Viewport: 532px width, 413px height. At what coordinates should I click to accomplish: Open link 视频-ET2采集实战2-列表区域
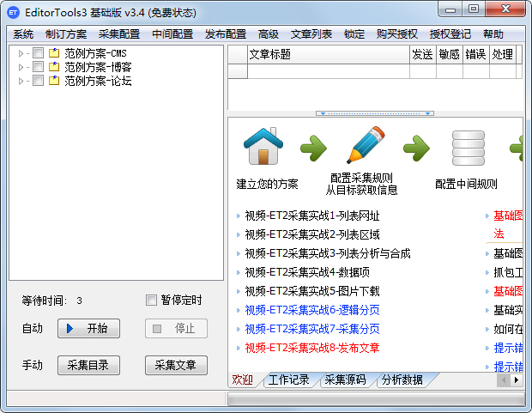(312, 234)
